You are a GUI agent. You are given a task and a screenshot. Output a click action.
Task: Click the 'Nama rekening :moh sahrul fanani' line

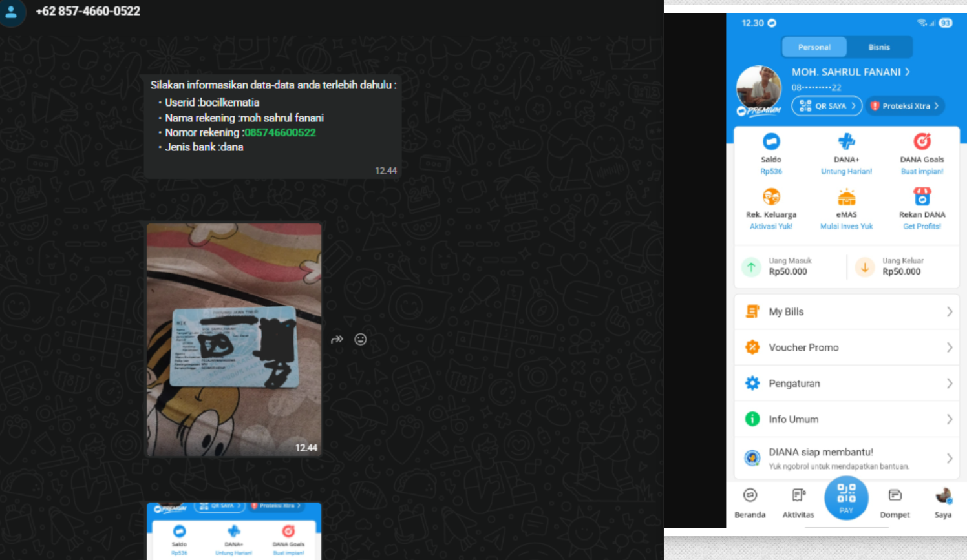tap(244, 118)
